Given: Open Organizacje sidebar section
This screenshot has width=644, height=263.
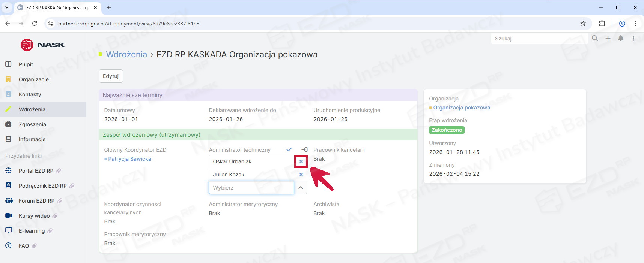Looking at the screenshot, I should coord(34,79).
